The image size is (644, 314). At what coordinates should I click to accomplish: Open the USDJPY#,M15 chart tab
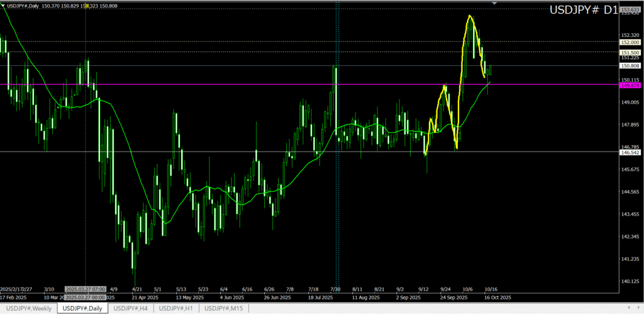tap(225, 308)
